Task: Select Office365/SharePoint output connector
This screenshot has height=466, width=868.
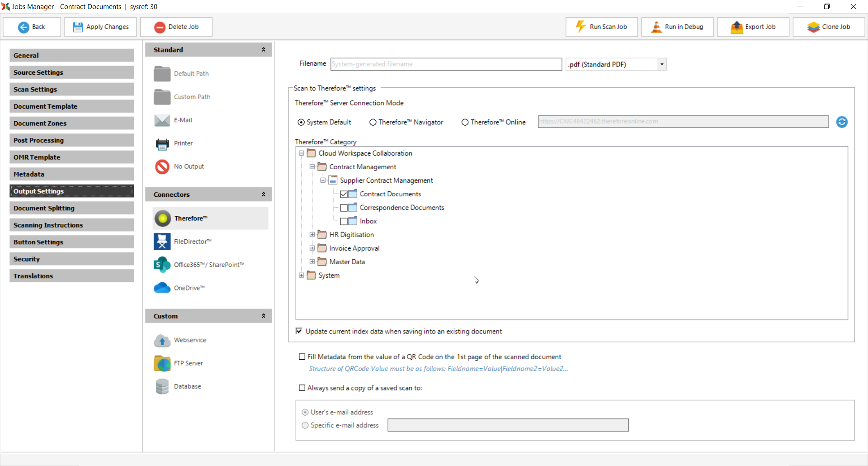Action: point(162,265)
